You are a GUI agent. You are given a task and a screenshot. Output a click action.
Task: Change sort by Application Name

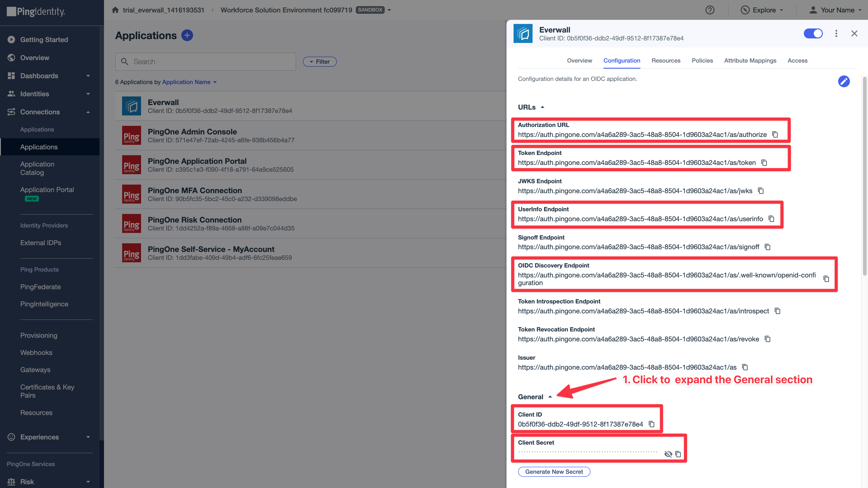click(x=189, y=82)
